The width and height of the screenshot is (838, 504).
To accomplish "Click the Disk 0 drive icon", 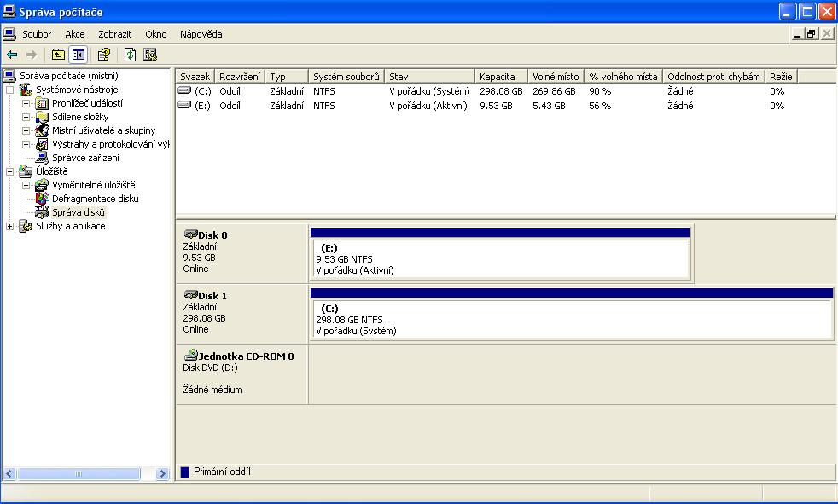I will (x=190, y=235).
